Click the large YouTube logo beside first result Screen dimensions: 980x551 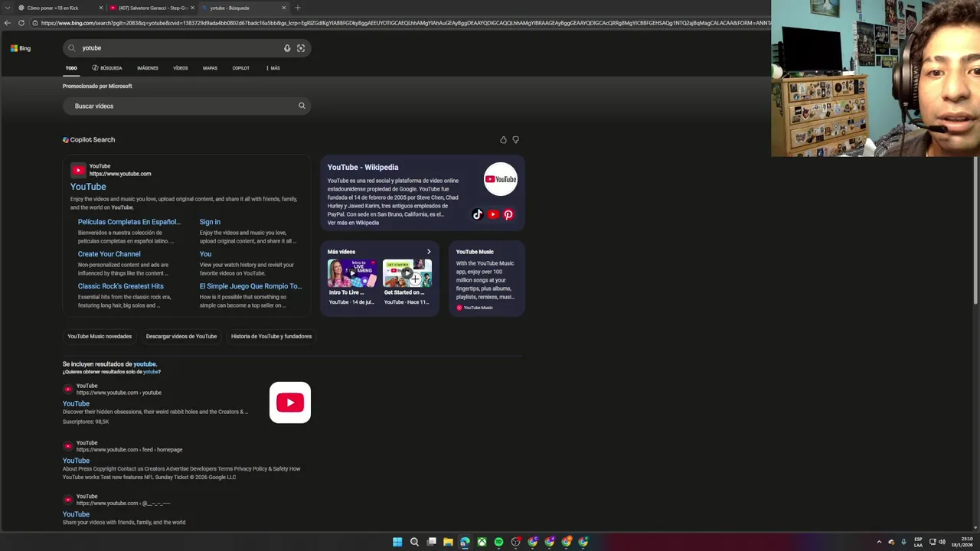point(290,403)
